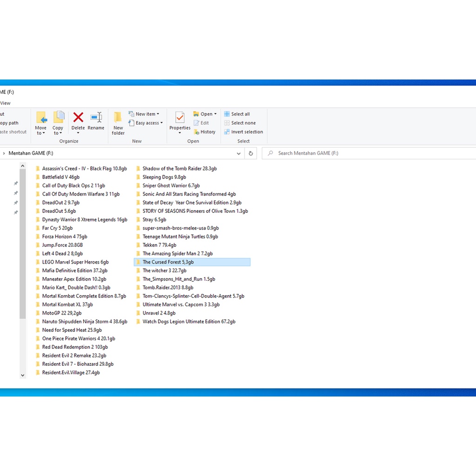Select Watch Dogs Legion Ultimate Edition 67.2gb
Image resolution: width=476 pixels, height=476 pixels.
[x=186, y=322]
